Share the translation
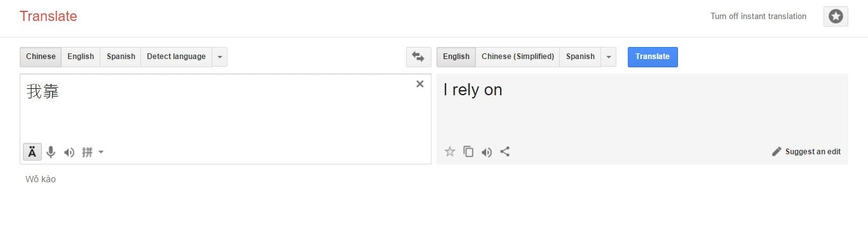 click(505, 151)
